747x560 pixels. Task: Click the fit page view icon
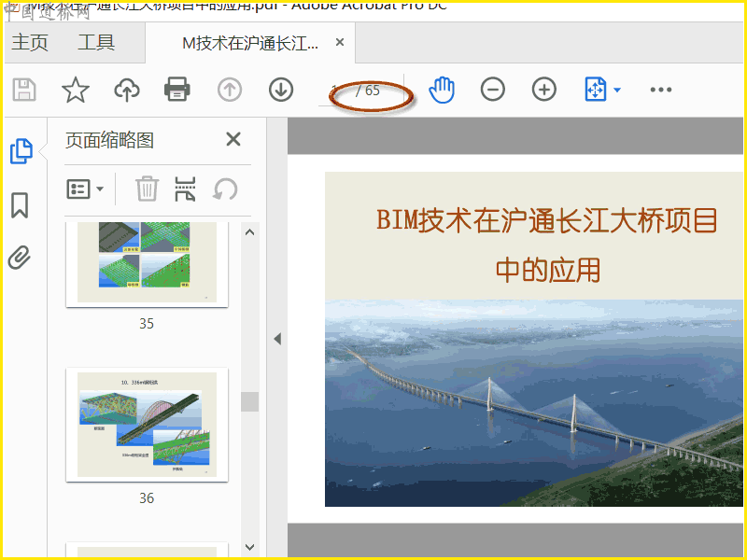[x=596, y=89]
